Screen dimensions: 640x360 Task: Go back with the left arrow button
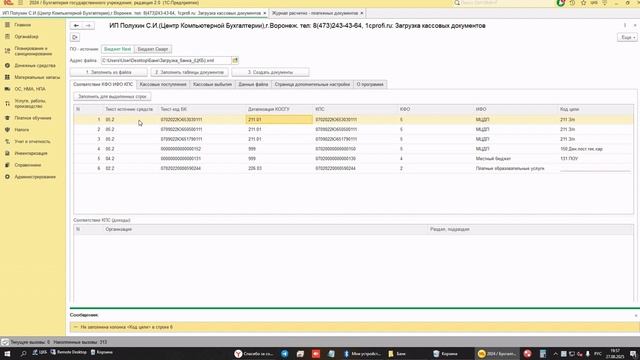click(76, 26)
